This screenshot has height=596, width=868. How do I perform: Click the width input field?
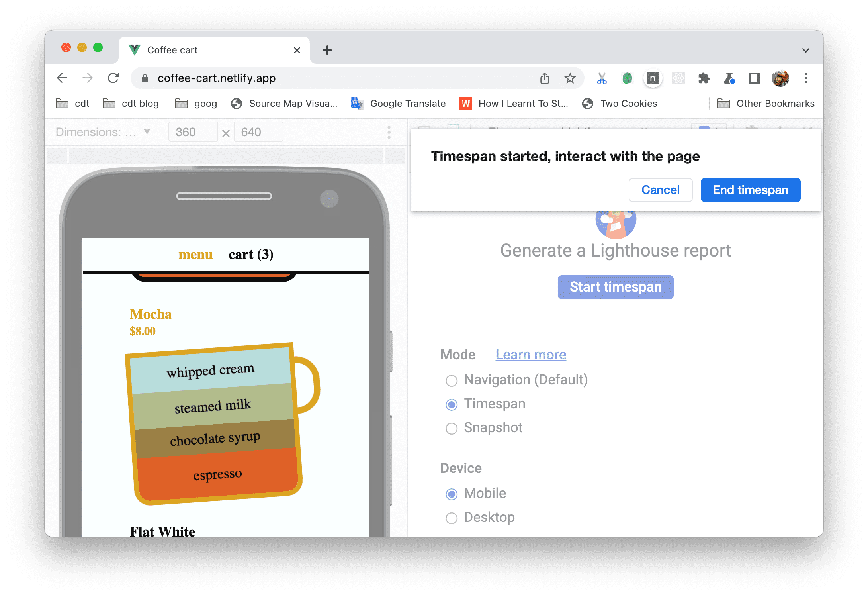coord(191,133)
